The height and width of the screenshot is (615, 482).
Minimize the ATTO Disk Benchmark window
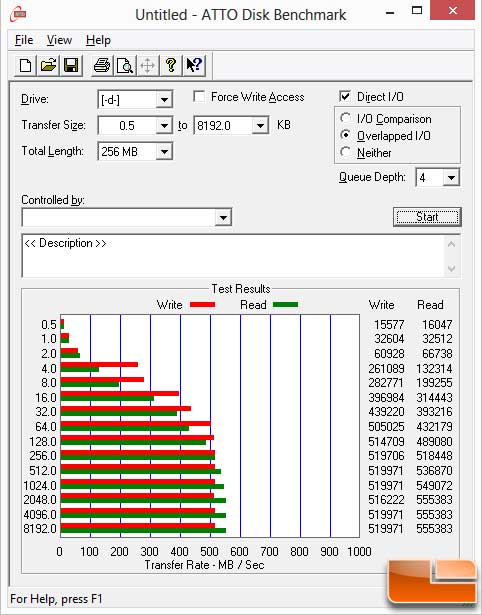(390, 12)
